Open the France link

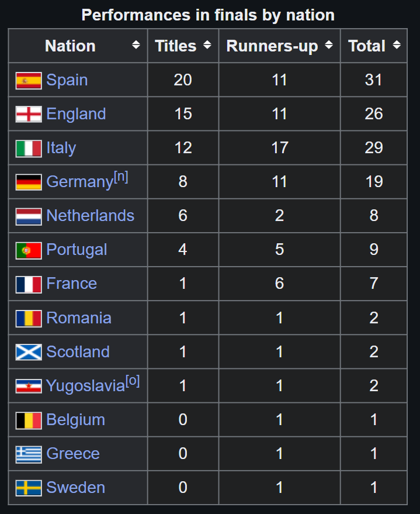click(x=72, y=284)
